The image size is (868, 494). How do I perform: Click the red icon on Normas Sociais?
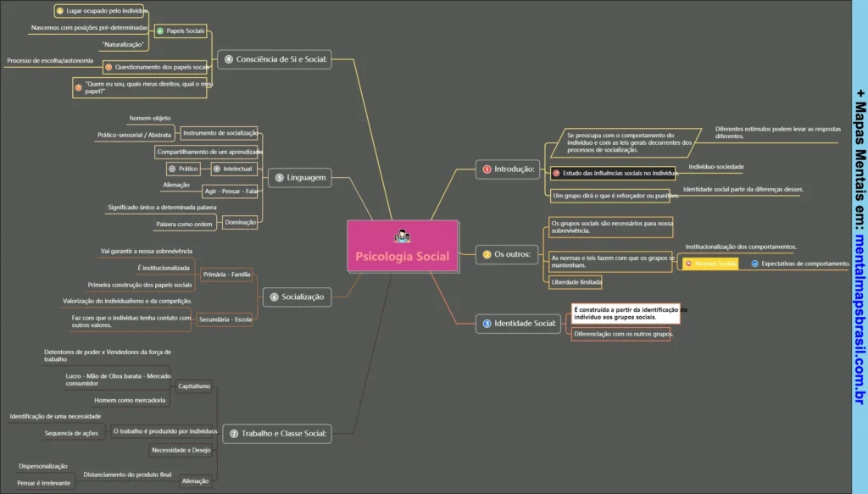(x=688, y=264)
